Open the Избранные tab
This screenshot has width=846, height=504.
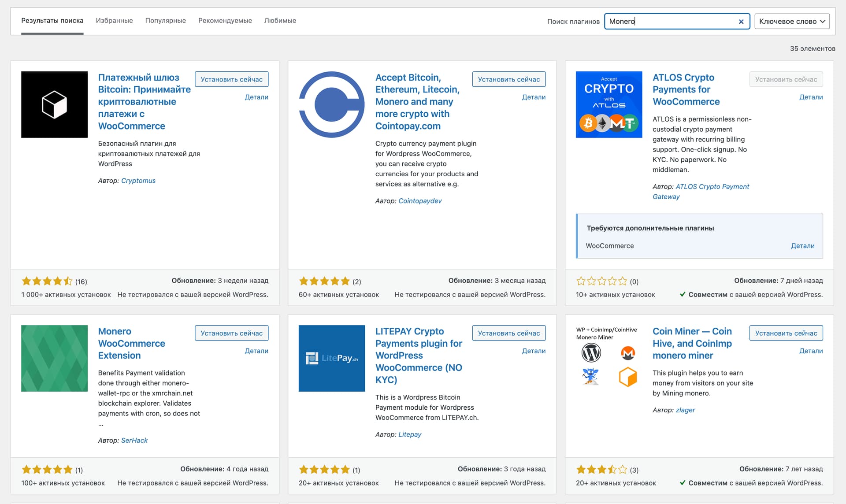114,21
